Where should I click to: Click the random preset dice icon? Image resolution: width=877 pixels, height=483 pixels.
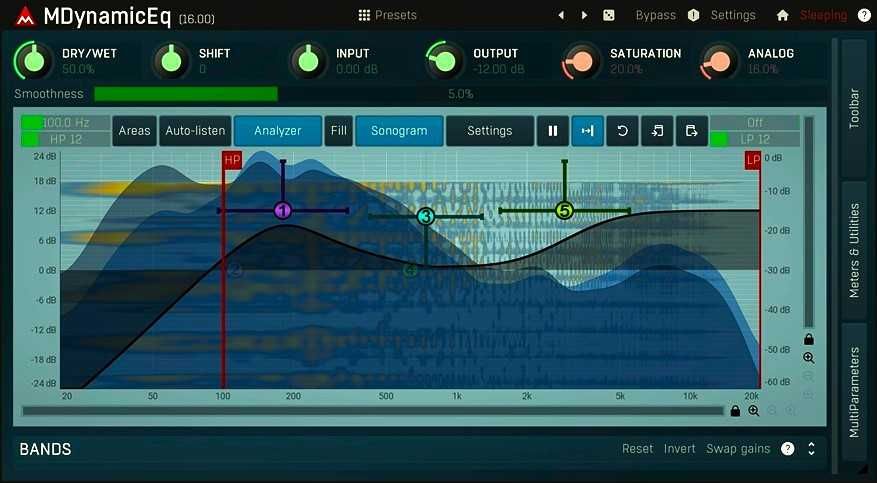tap(609, 16)
